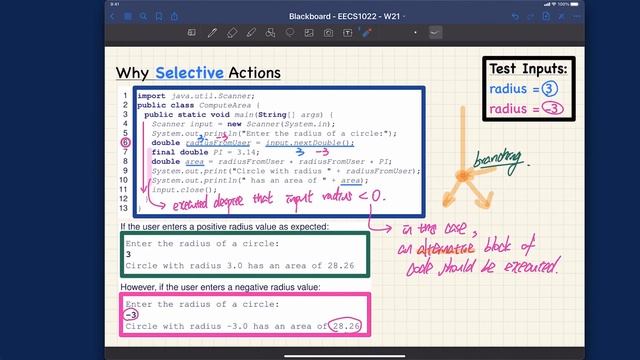Viewport: 640px width, 360px height.
Task: Select the Eraser tool
Action: pyautogui.click(x=231, y=33)
